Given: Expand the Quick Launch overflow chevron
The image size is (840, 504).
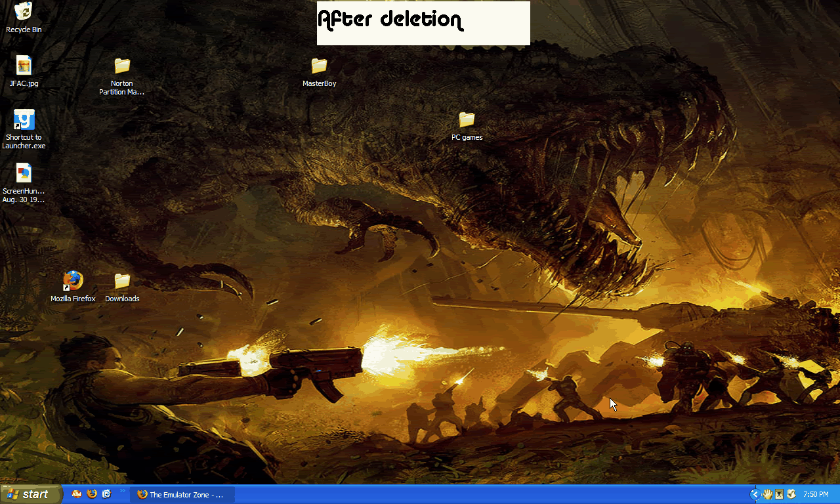Looking at the screenshot, I should [x=122, y=491].
